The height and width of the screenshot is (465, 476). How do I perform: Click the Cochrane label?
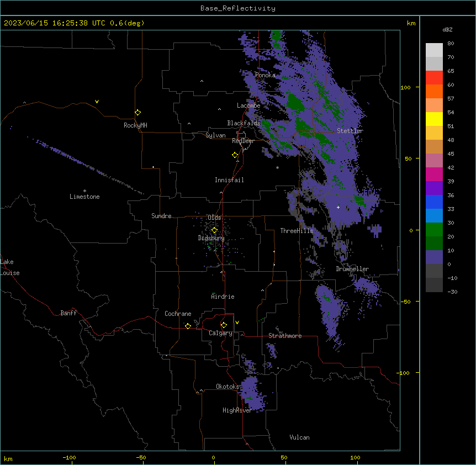[178, 314]
